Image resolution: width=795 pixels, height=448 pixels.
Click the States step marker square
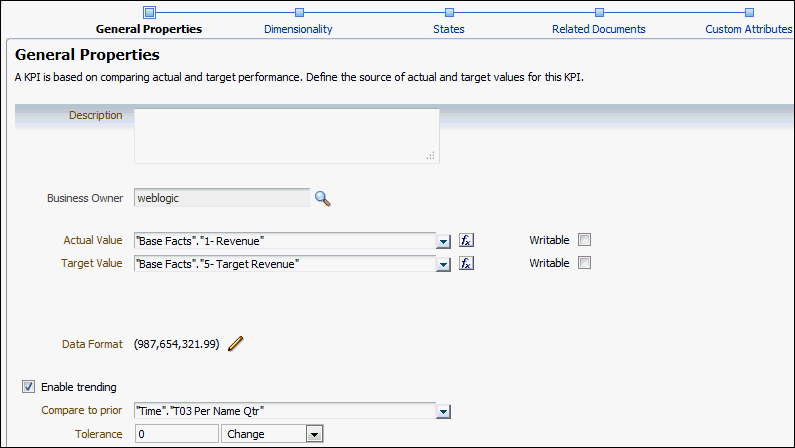click(x=449, y=12)
